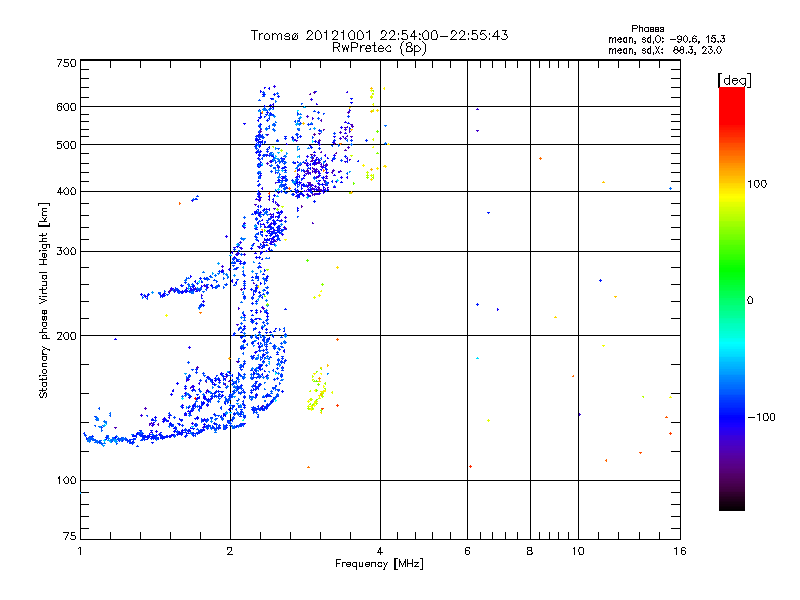The width and height of the screenshot is (800, 600).
Task: Click the colorbar tick label '0'
Action: pos(750,301)
